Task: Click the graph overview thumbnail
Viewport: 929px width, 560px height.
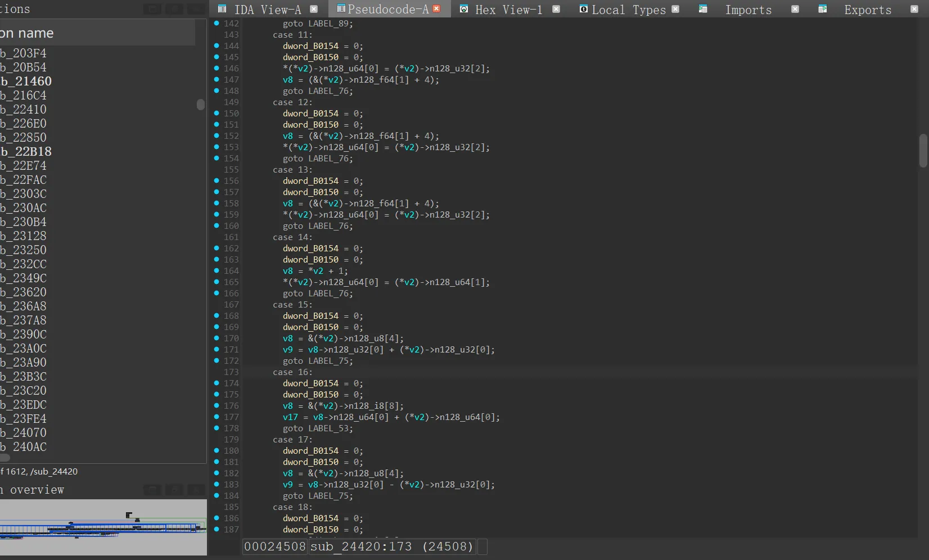Action: [103, 527]
